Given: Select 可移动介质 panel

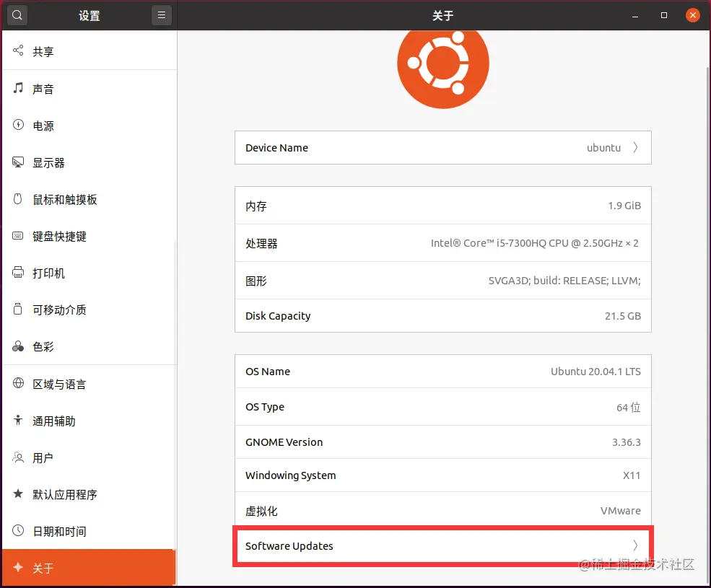Looking at the screenshot, I should 90,310.
